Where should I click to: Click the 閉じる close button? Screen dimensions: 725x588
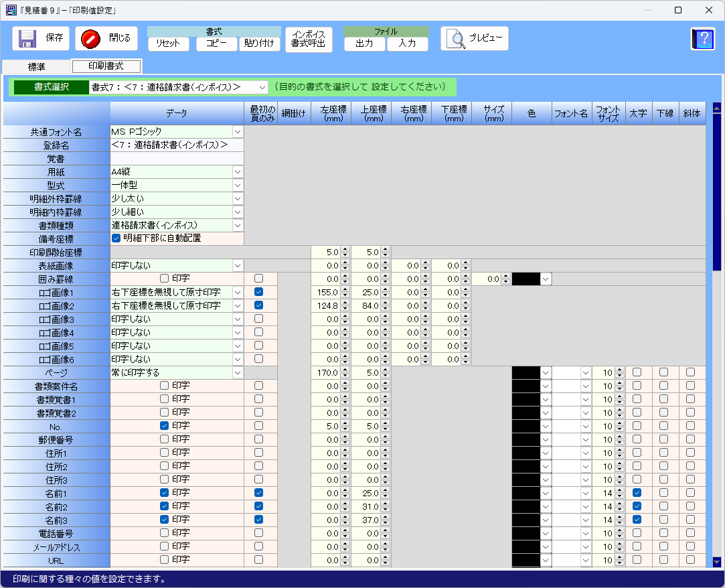[106, 38]
